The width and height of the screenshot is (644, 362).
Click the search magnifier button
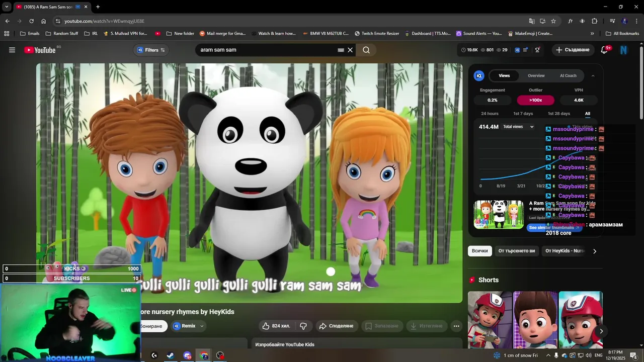point(366,50)
